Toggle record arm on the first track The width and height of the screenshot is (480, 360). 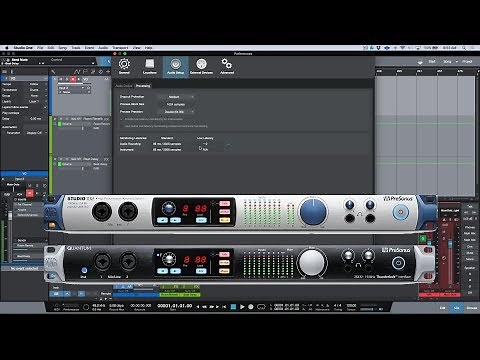[73, 79]
